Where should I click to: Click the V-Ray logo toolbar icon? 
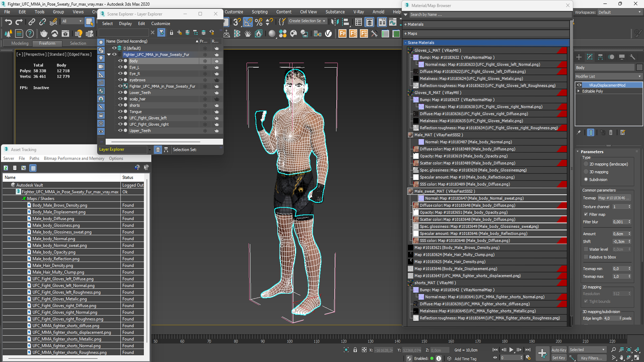coord(328,34)
